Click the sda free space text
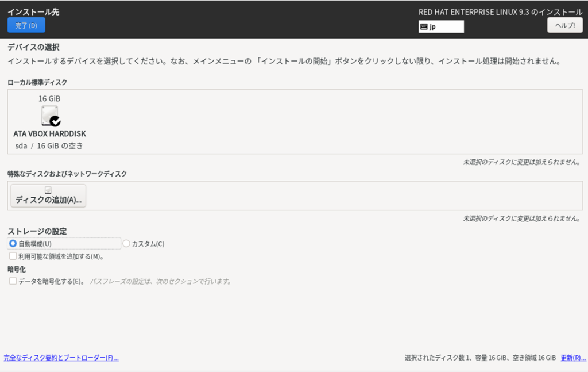The height and width of the screenshot is (372, 588). tap(49, 146)
